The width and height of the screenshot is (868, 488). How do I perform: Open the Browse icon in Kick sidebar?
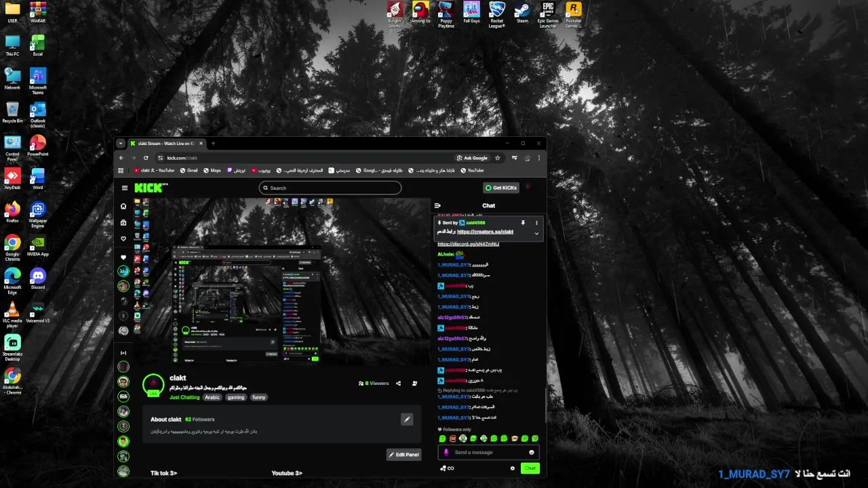point(123,222)
